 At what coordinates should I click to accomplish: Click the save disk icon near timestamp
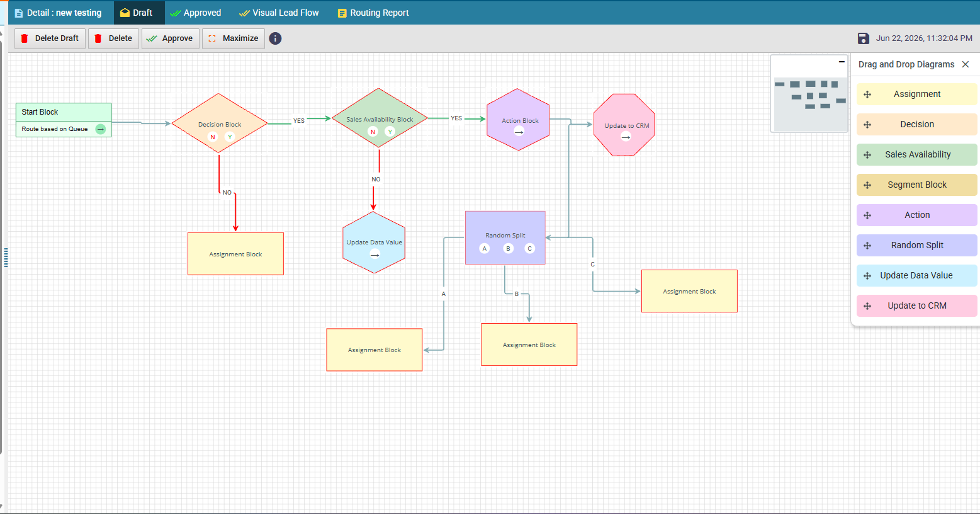point(864,38)
